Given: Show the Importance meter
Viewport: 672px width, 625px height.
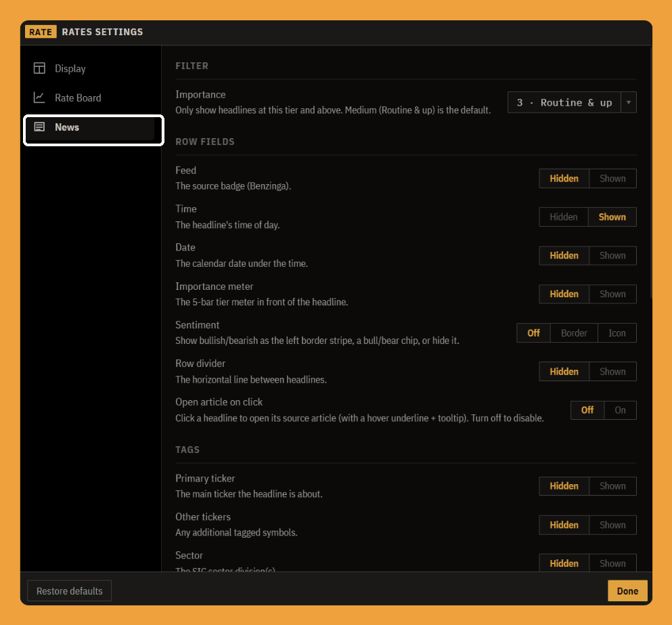Looking at the screenshot, I should tap(612, 295).
